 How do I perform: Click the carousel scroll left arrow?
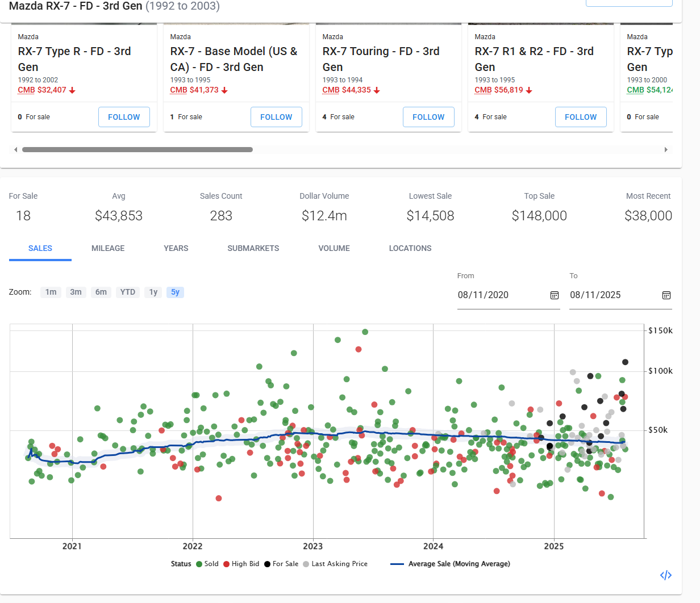pos(16,150)
